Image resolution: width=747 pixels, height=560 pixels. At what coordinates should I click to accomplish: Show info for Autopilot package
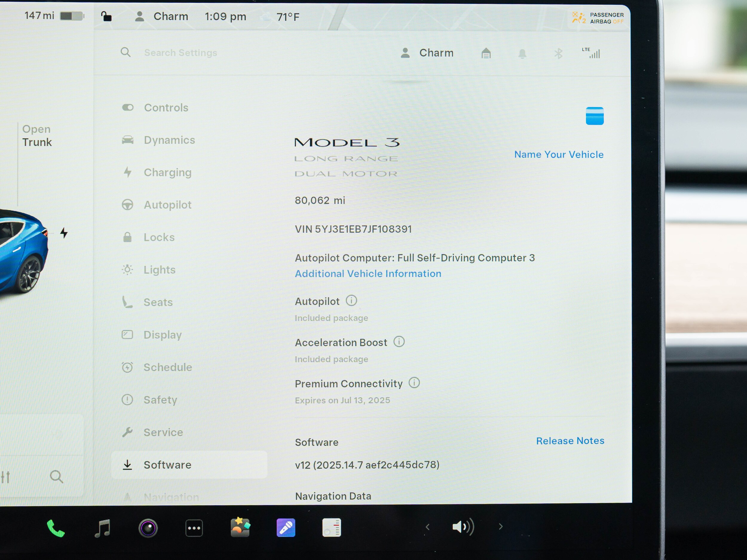(x=351, y=300)
